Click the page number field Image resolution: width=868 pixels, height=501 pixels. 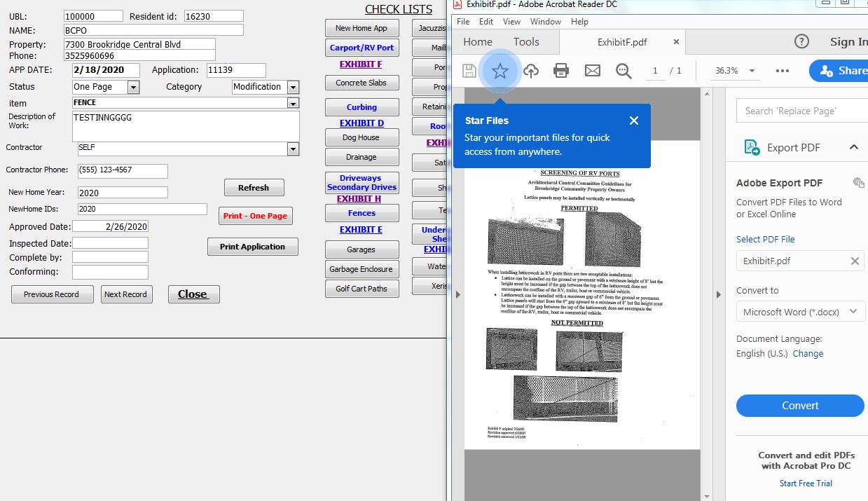point(655,71)
